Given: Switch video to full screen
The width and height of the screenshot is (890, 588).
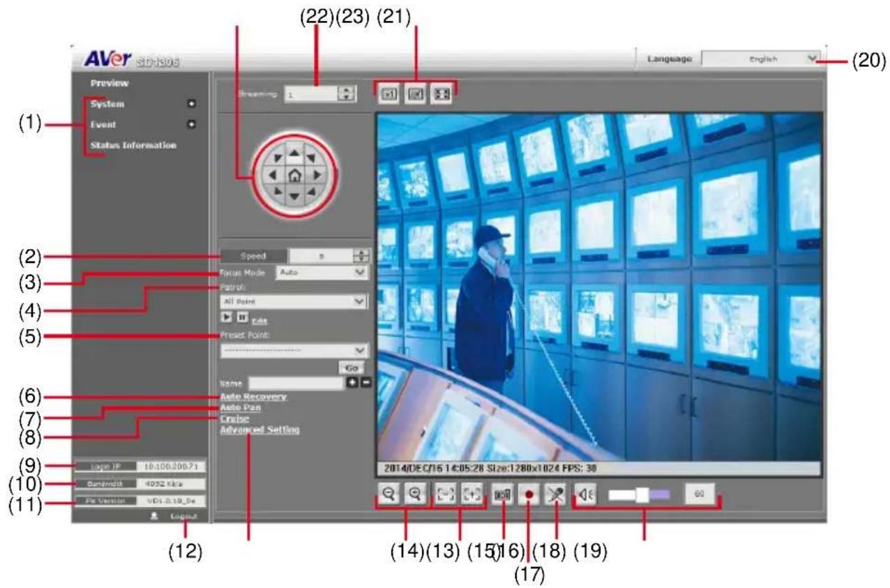Looking at the screenshot, I should click(x=442, y=94).
